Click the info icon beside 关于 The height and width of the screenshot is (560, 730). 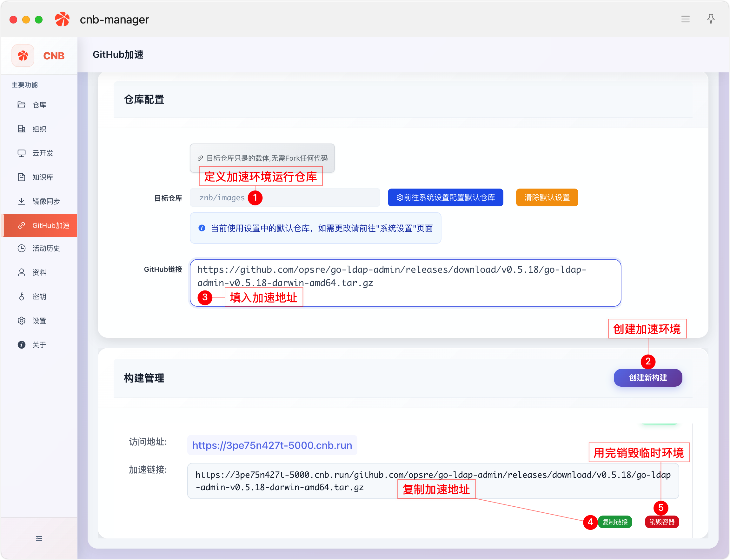click(22, 345)
